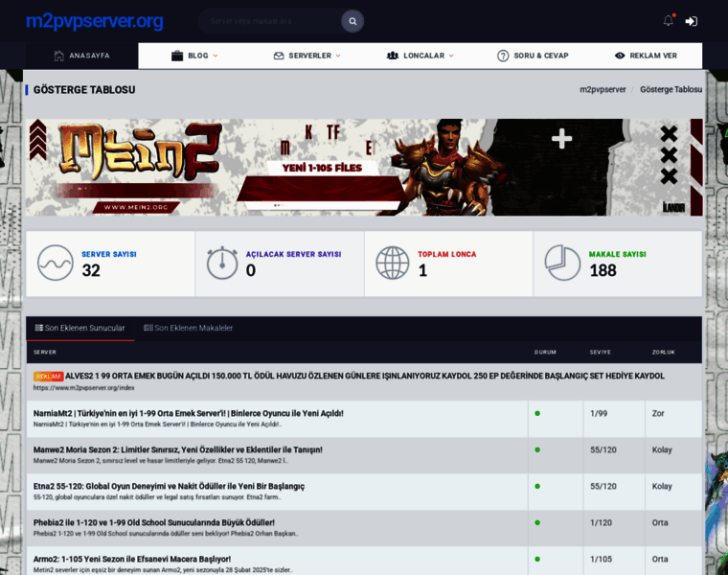Open the Armo2 1-105 server listing
Image resolution: width=728 pixels, height=575 pixels.
132,560
